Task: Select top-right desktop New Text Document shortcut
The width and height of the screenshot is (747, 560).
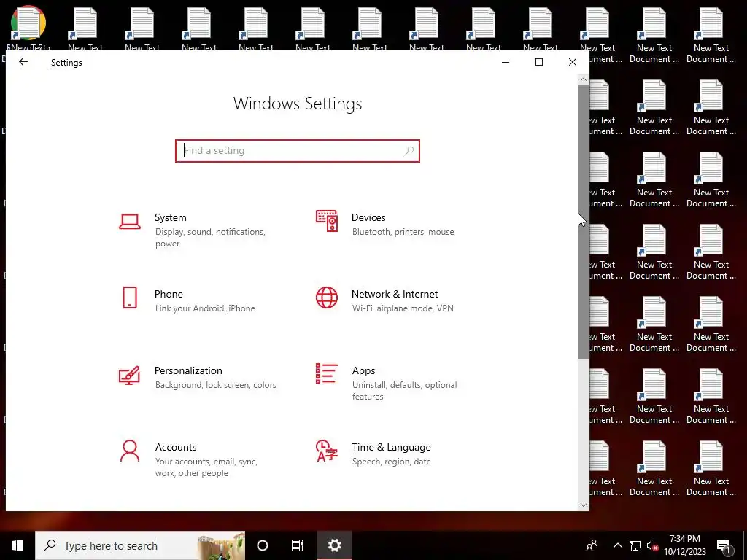Action: (711, 36)
